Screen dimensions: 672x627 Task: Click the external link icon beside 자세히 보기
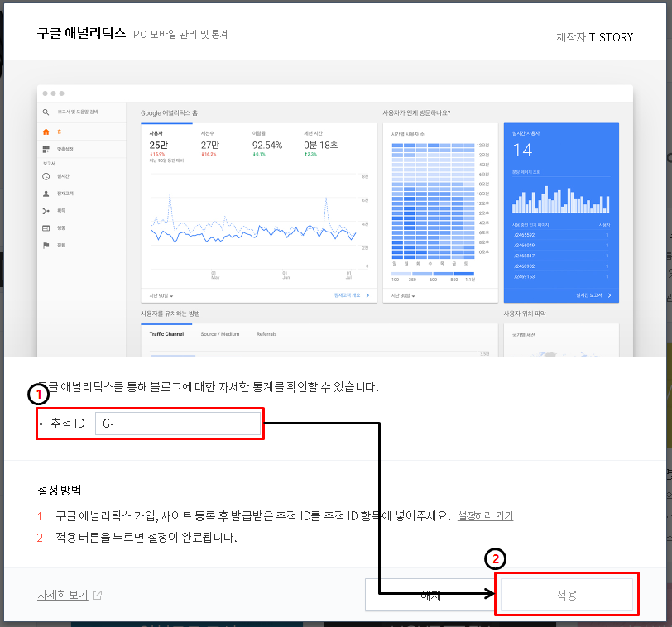98,595
